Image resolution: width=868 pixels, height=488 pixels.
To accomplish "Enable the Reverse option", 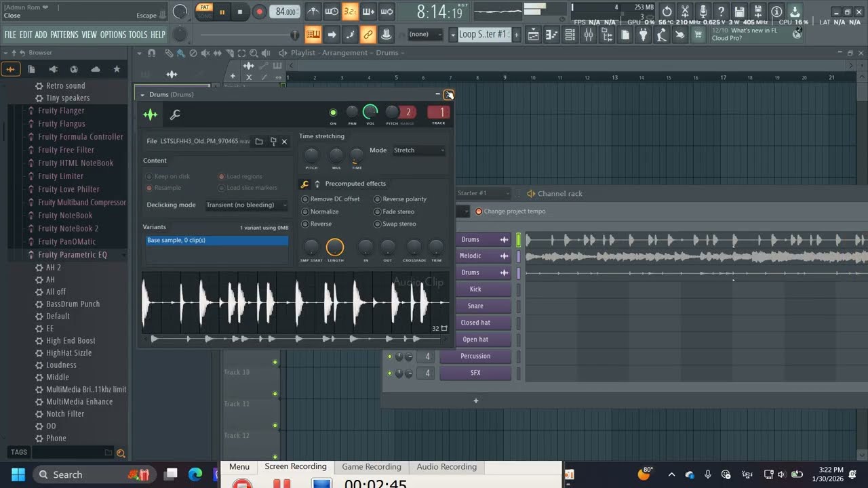I will pos(317,224).
